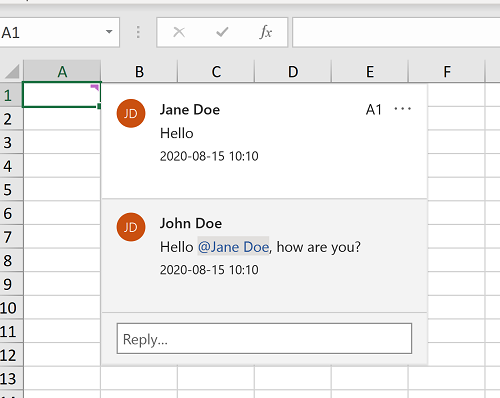Click the purple comment indicator in cell A1

pos(95,87)
